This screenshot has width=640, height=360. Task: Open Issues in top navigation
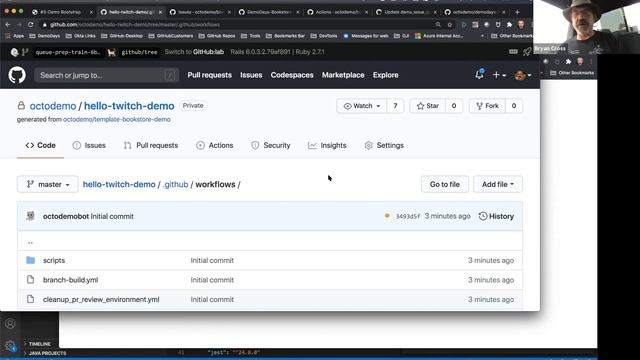click(251, 75)
